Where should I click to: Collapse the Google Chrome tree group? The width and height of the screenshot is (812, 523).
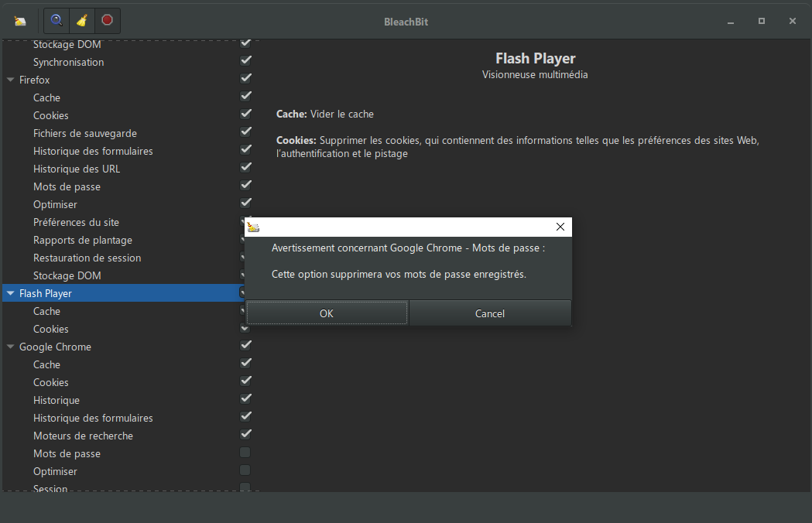10,347
